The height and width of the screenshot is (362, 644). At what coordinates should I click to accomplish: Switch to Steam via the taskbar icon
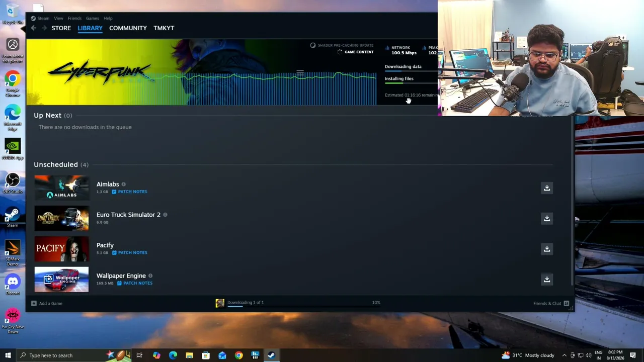[271, 355]
